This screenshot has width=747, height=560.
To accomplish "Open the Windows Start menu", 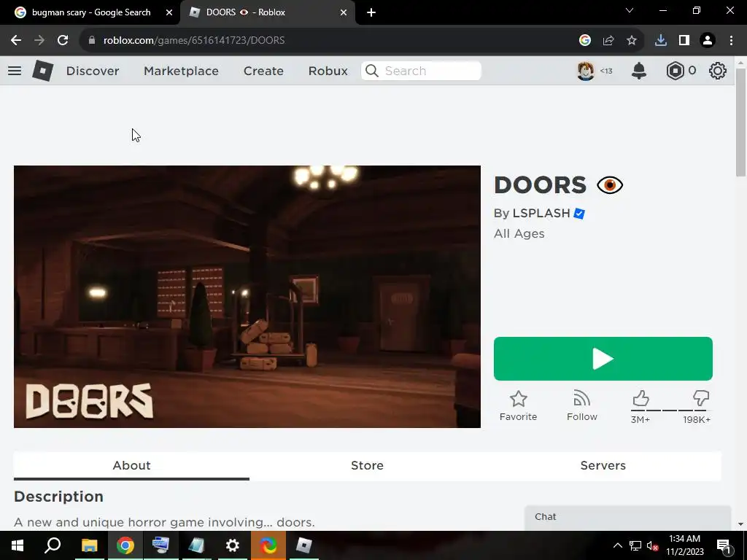I will tap(18, 545).
